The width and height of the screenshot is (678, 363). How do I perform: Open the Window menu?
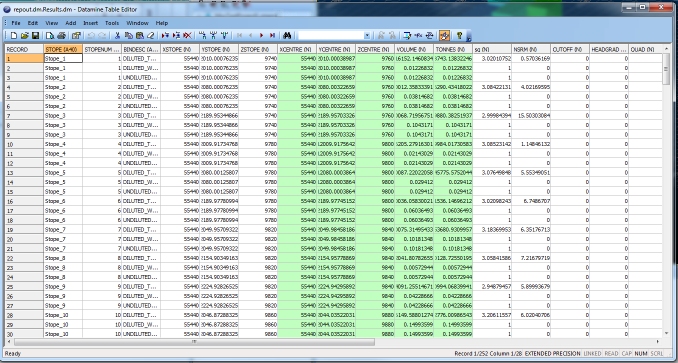tap(138, 23)
